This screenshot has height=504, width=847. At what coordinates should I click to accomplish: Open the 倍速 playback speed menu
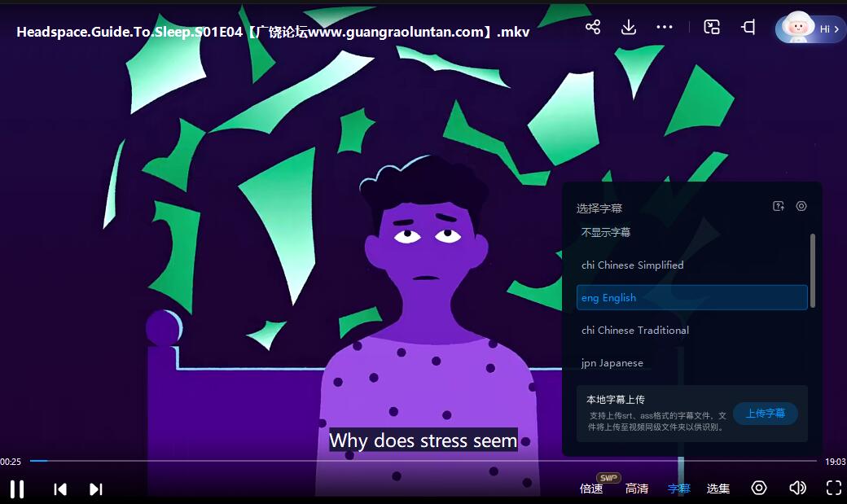591,489
